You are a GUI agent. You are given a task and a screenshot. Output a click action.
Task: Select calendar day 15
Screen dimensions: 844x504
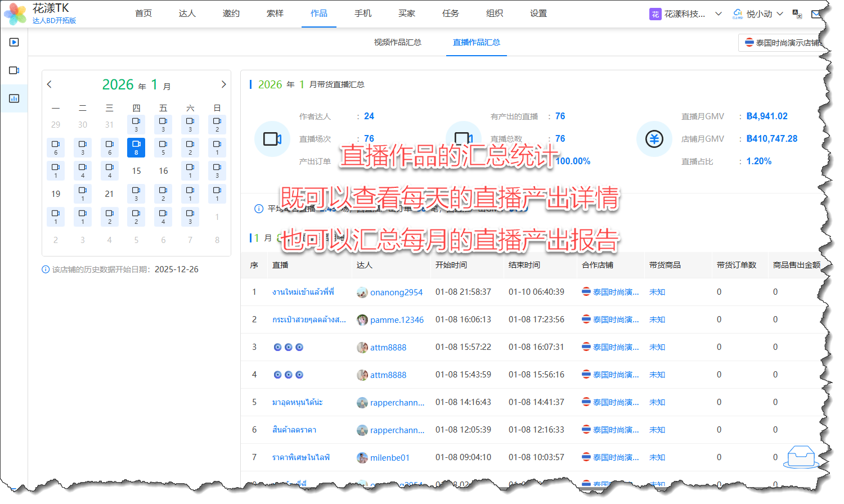tap(136, 171)
